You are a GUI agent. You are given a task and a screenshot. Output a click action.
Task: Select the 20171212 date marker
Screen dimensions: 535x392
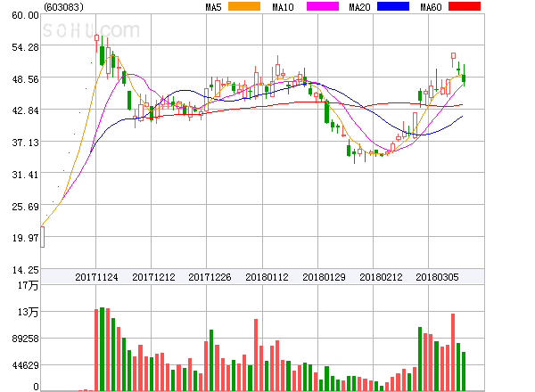pyautogui.click(x=153, y=277)
